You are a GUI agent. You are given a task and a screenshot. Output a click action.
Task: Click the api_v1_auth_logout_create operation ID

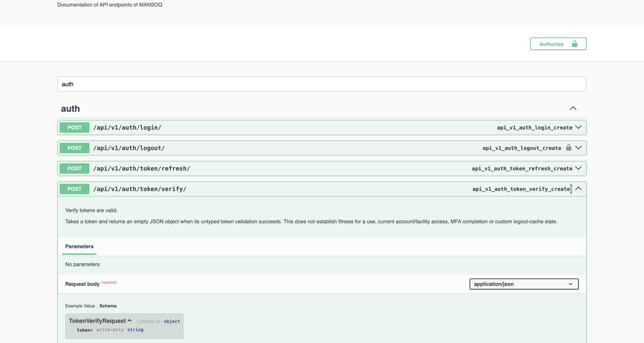coord(522,148)
